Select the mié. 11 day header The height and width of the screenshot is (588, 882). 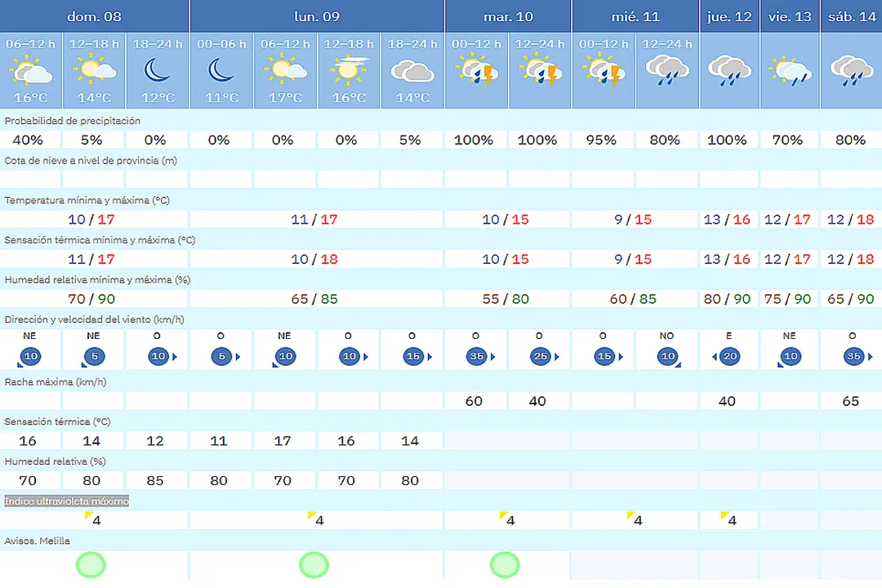click(x=635, y=16)
